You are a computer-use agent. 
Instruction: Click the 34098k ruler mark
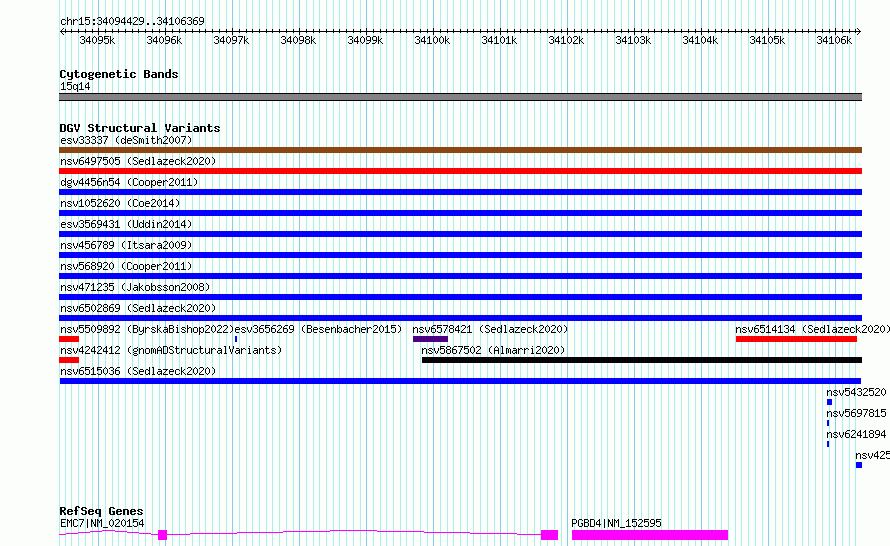pyautogui.click(x=298, y=40)
